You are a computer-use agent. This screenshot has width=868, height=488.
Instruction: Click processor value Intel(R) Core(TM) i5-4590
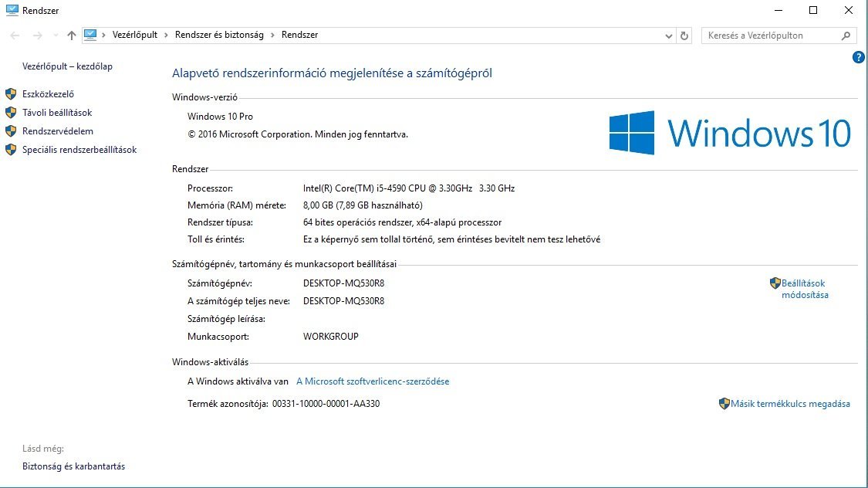(408, 188)
